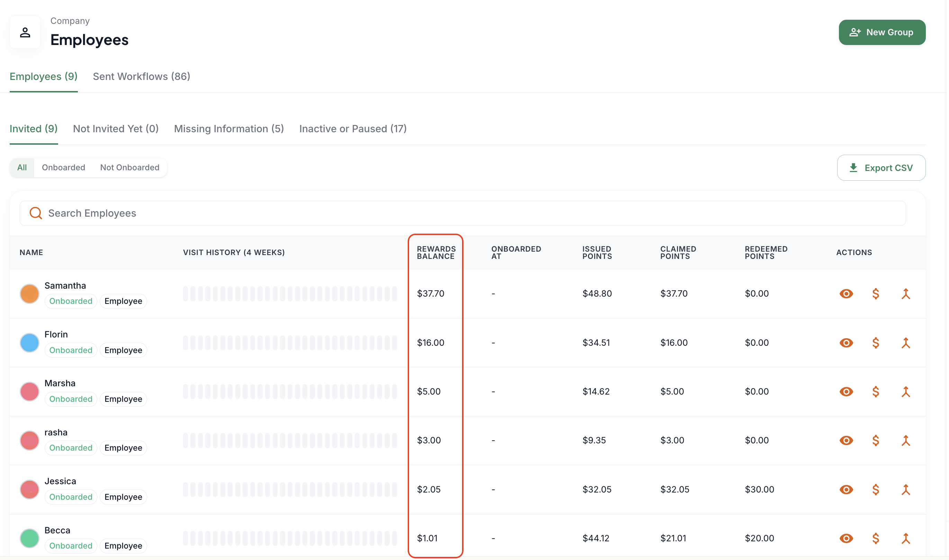Image resolution: width=949 pixels, height=560 pixels.
Task: Click dollar icon in Florin's row
Action: click(875, 343)
